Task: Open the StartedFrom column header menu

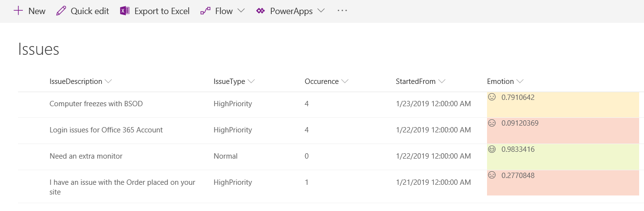Action: (442, 81)
